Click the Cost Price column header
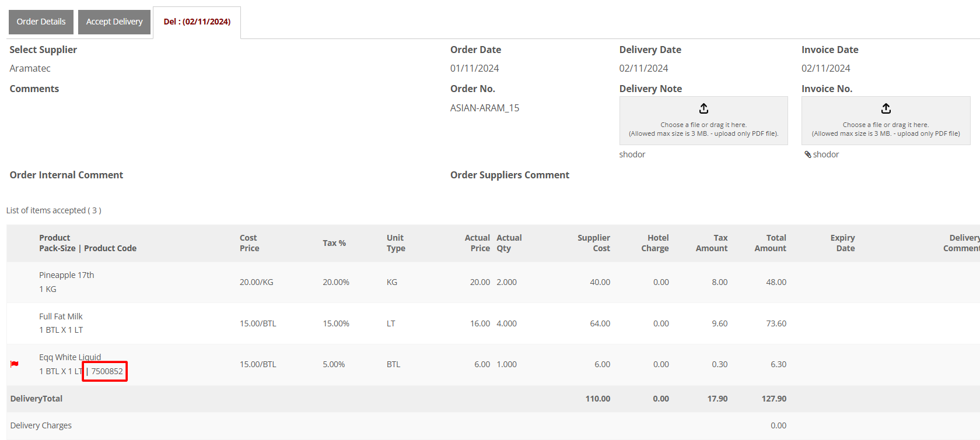The image size is (980, 440). [x=249, y=243]
